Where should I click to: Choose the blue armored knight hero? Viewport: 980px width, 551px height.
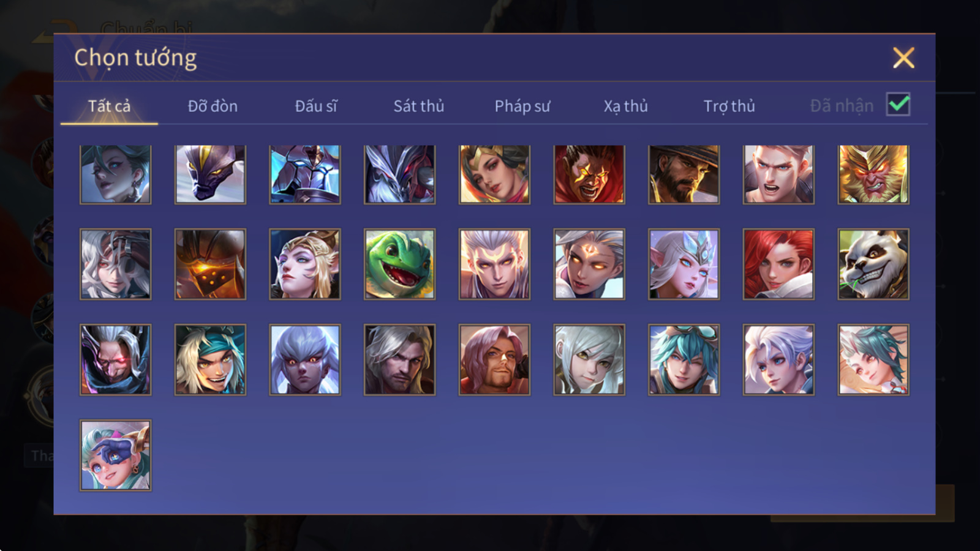pyautogui.click(x=305, y=174)
